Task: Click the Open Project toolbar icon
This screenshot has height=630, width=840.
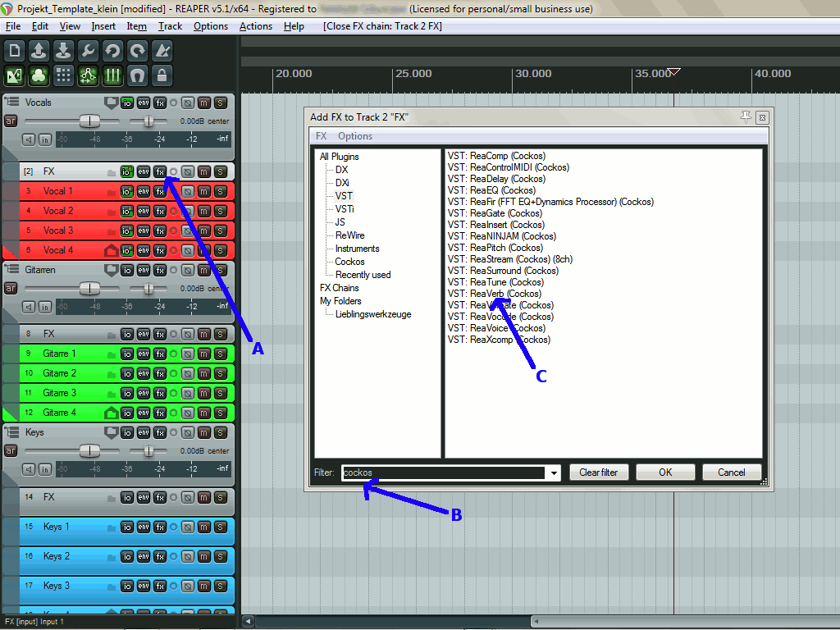Action: click(x=39, y=51)
